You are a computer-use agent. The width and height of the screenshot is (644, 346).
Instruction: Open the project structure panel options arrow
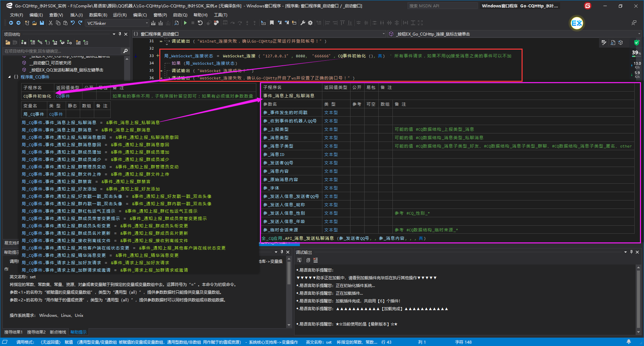114,34
